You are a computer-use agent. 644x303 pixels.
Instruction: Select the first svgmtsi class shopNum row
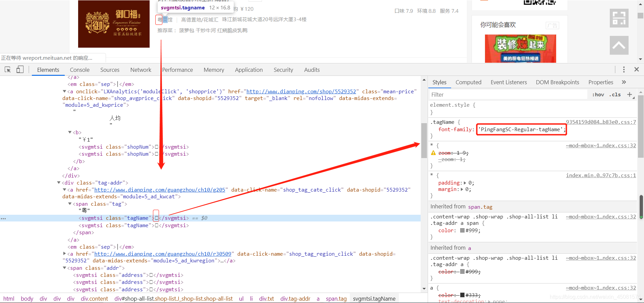point(134,147)
